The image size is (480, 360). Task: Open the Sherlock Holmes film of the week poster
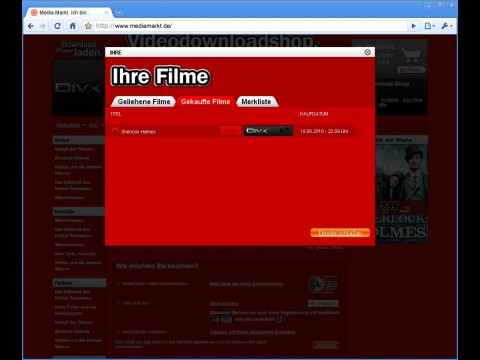point(401,193)
